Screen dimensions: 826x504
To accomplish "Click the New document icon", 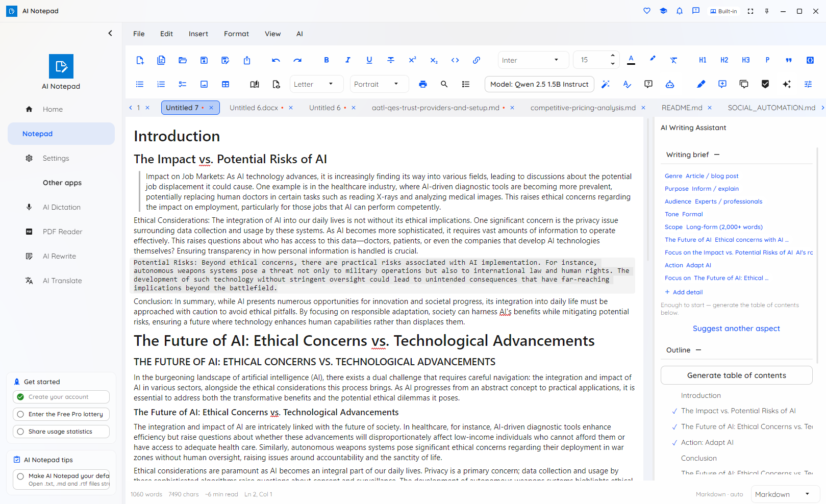I will 140,60.
